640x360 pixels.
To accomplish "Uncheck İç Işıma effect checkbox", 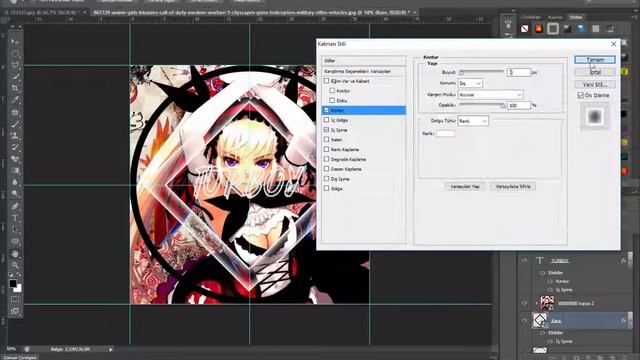I will 327,130.
